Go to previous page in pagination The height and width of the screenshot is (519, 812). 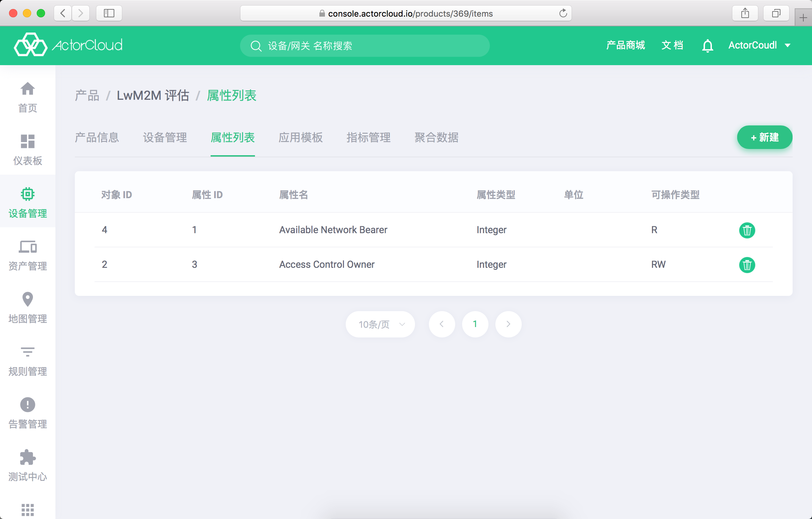[x=442, y=324]
